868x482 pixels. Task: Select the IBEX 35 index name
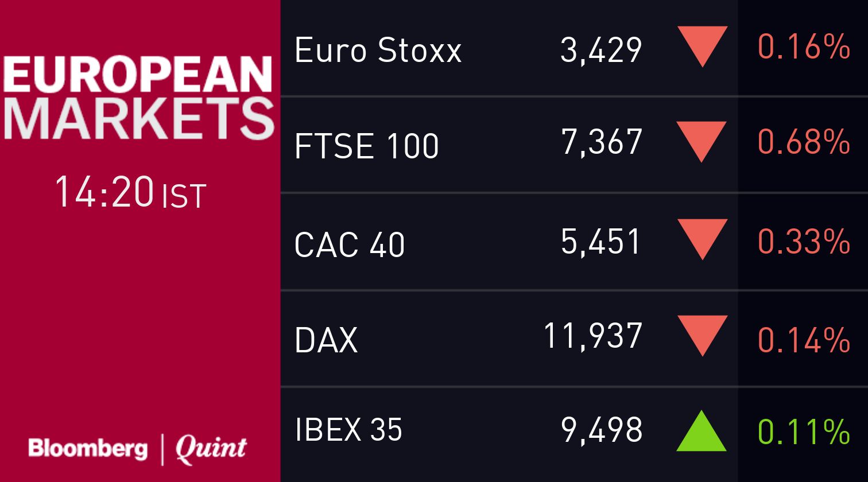pos(348,429)
